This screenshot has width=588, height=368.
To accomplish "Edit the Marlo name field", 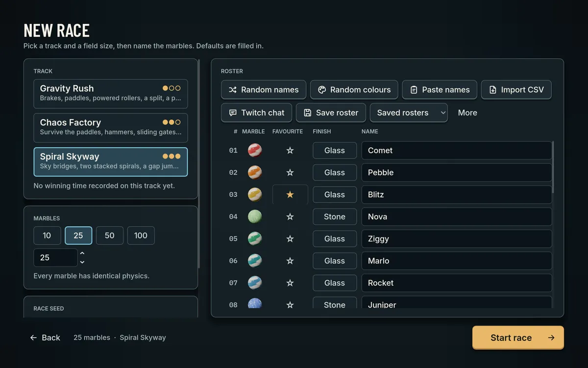I will click(457, 261).
